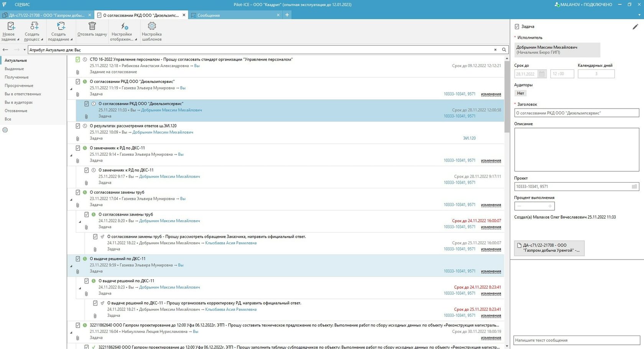Open sidebar settings gear icon

pyautogui.click(x=5, y=130)
